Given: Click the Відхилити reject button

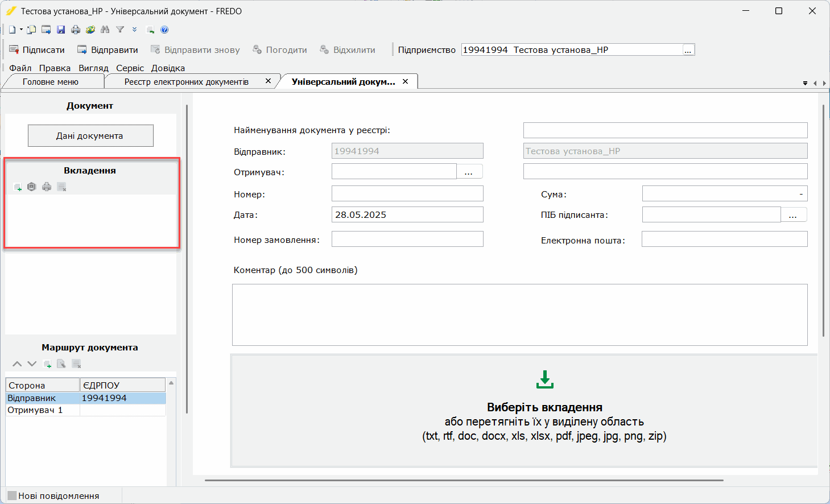Looking at the screenshot, I should [x=348, y=50].
